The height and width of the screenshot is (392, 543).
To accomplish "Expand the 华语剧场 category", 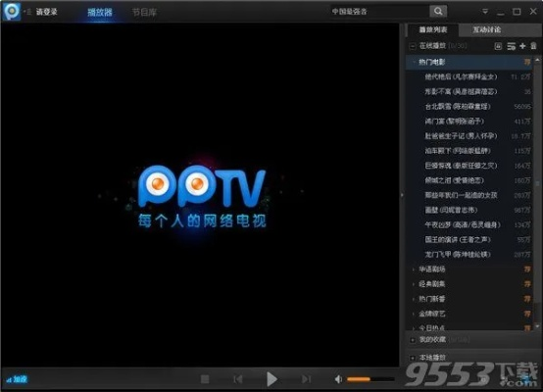I will pos(414,269).
